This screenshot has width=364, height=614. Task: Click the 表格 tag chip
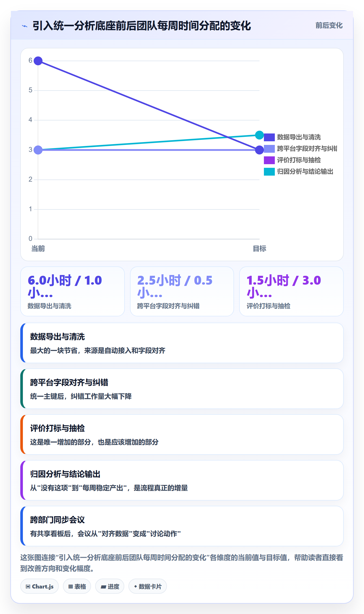point(77,586)
